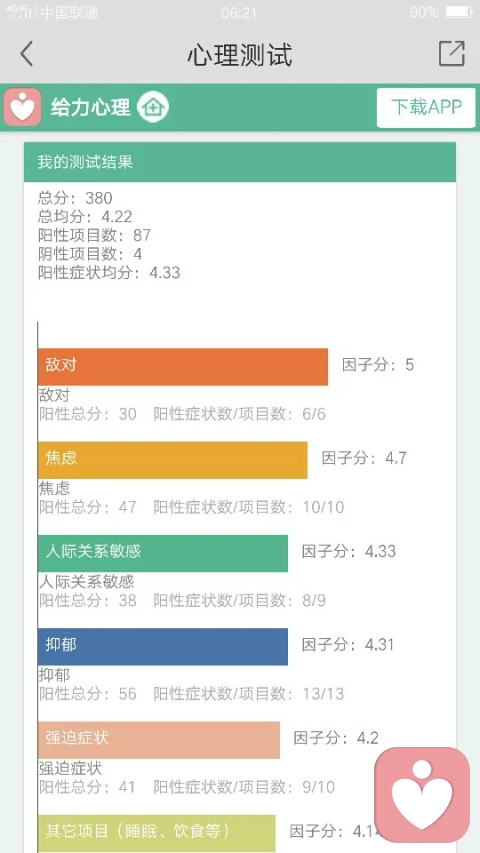
Task: Tap the green 人际关系敏感 bar
Action: pyautogui.click(x=163, y=553)
